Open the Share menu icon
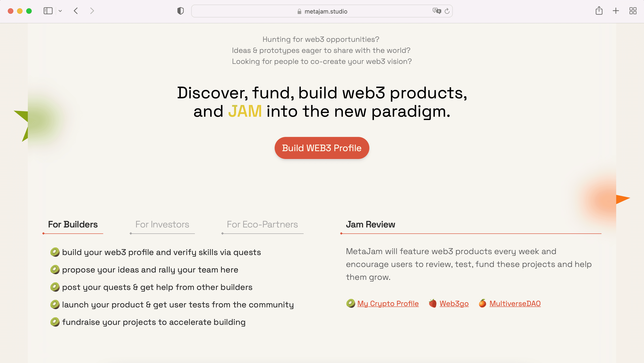The height and width of the screenshot is (363, 644). point(599,11)
